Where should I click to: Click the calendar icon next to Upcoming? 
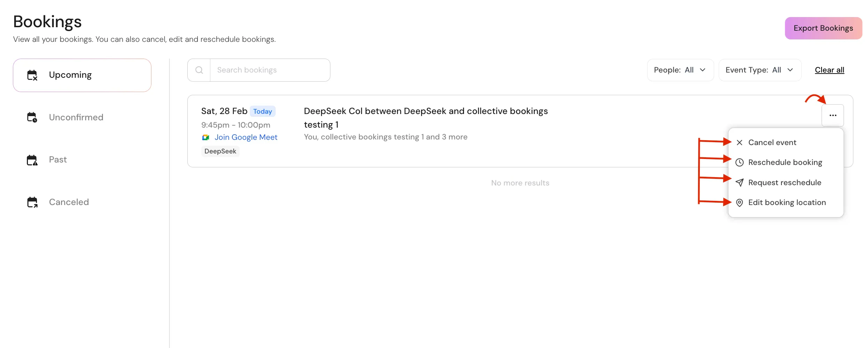coord(32,75)
